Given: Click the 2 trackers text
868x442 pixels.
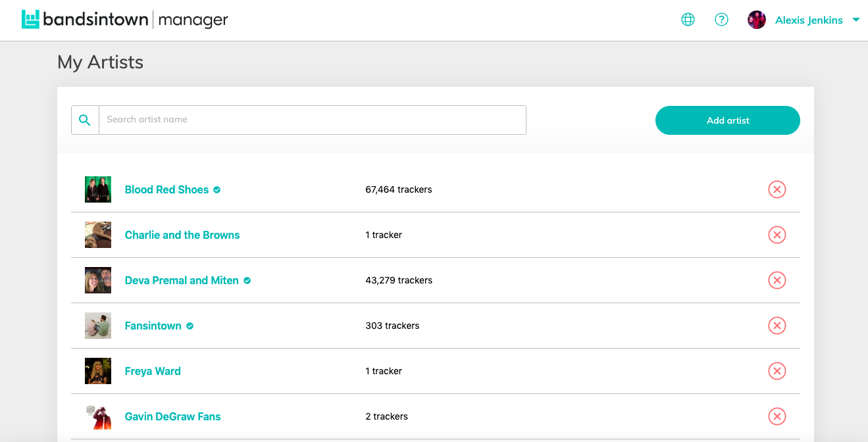Looking at the screenshot, I should tap(386, 416).
